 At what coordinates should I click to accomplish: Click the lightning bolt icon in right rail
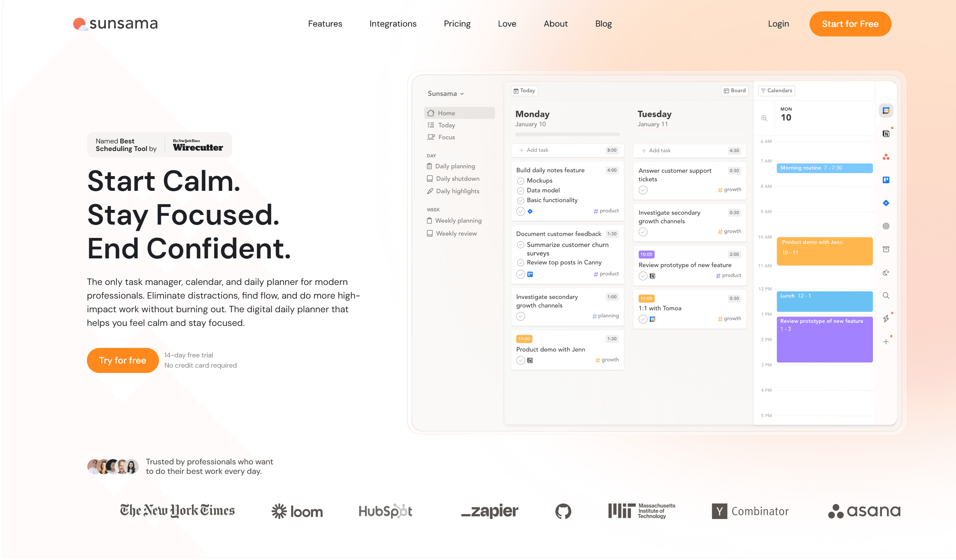click(886, 319)
